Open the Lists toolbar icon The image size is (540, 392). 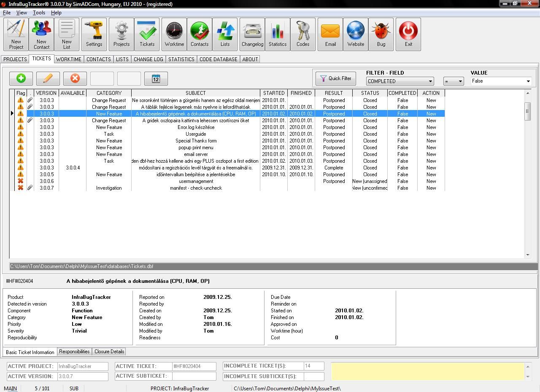(225, 35)
